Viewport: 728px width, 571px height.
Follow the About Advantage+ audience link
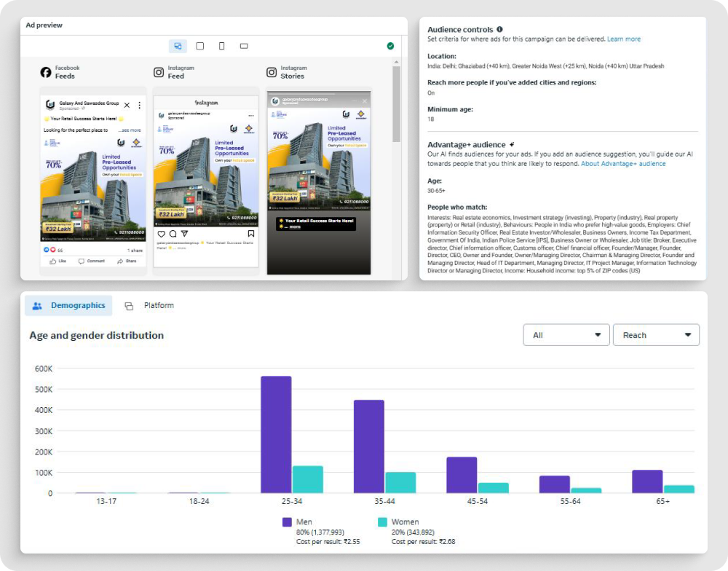(x=623, y=164)
